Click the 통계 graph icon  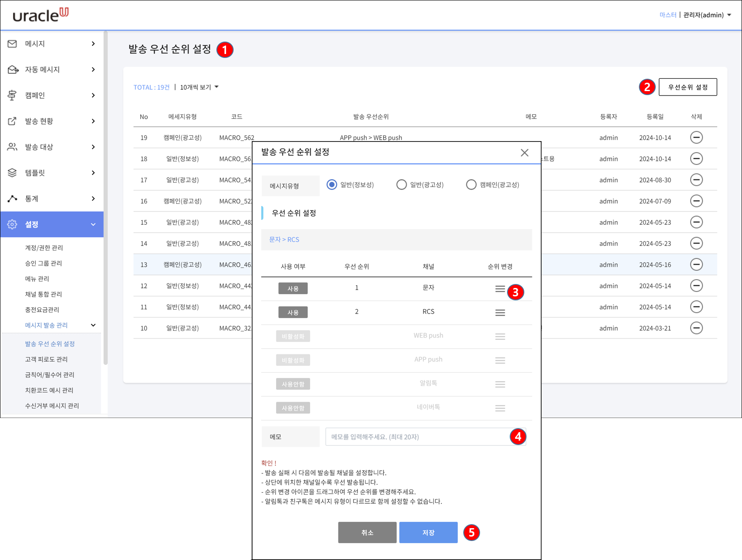[x=12, y=199]
